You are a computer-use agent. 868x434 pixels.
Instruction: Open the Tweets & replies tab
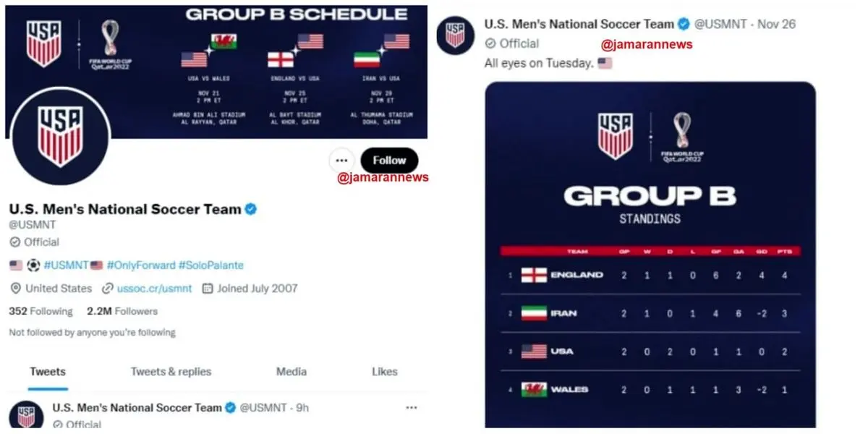pos(171,372)
